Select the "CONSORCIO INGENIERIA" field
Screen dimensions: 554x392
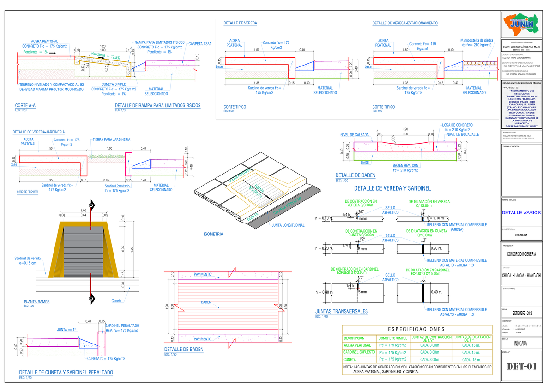click(522, 254)
